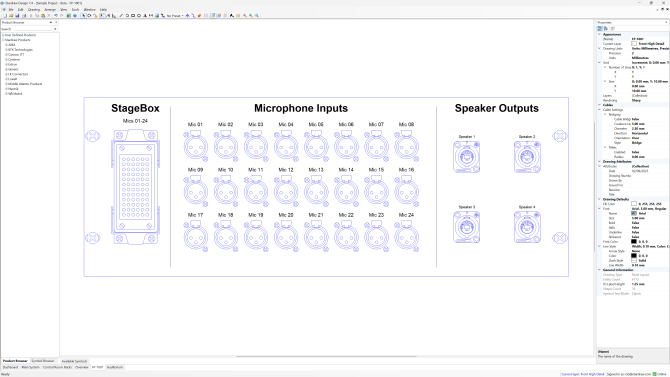Click the Undo toolbar icon
Screen dimensions: 670x377
tap(56, 15)
